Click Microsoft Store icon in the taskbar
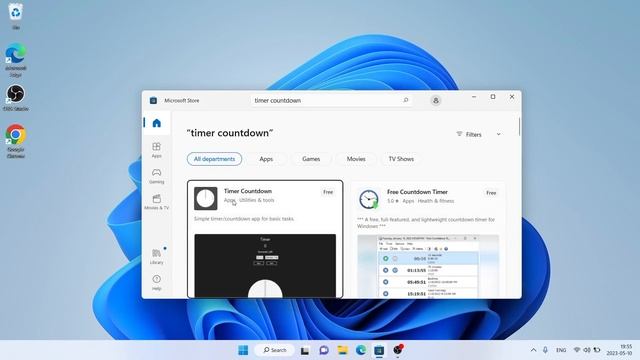Screen dimensions: 640x360 click(x=379, y=350)
